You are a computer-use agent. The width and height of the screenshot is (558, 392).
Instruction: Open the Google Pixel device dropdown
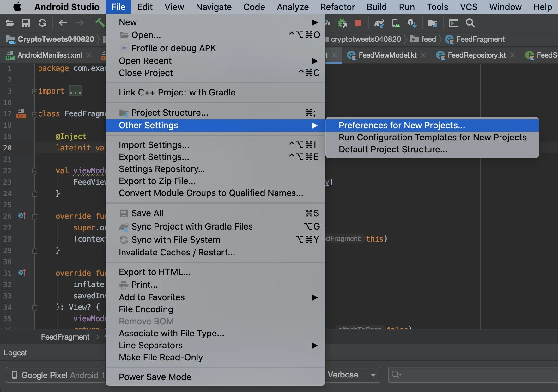tap(56, 375)
